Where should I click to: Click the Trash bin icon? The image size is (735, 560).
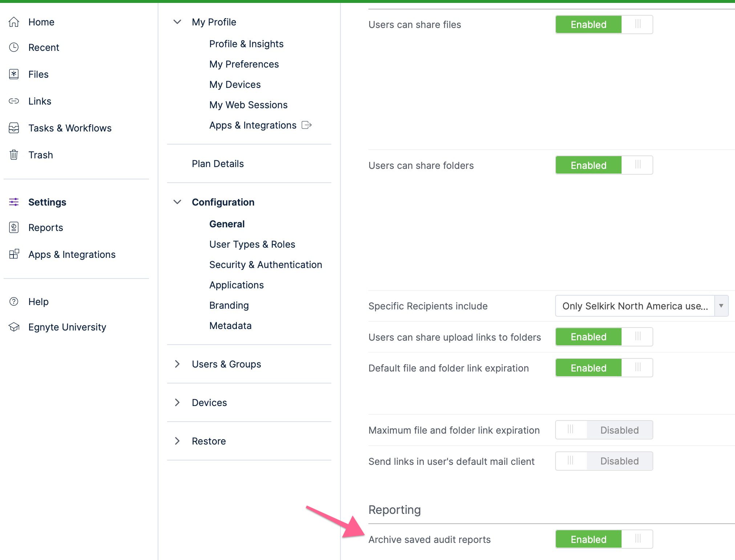click(14, 155)
